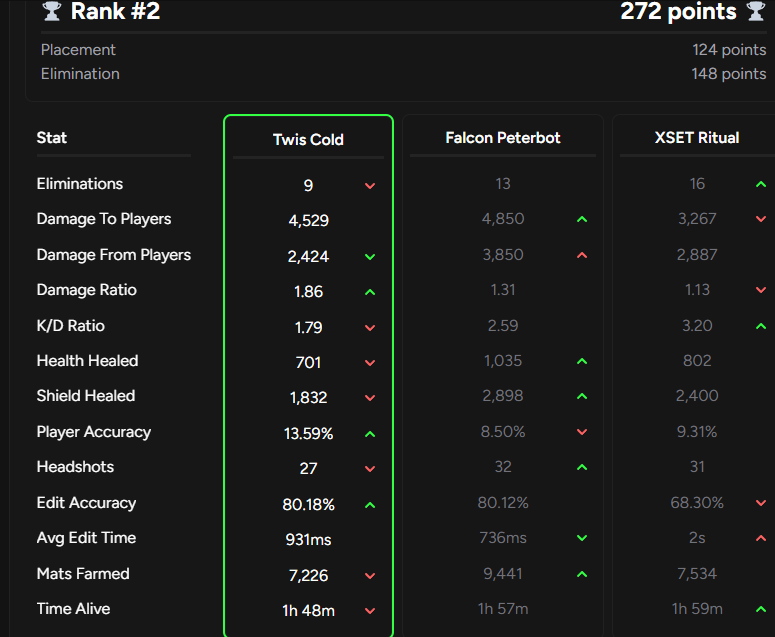The image size is (775, 637).
Task: Click the Mats Farmed row label
Action: click(x=83, y=574)
